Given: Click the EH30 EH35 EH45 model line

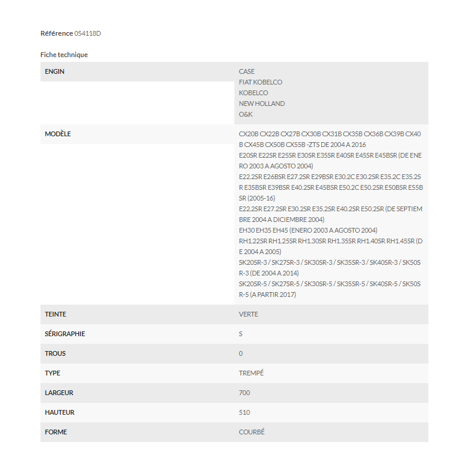Looking at the screenshot, I should click(308, 230).
